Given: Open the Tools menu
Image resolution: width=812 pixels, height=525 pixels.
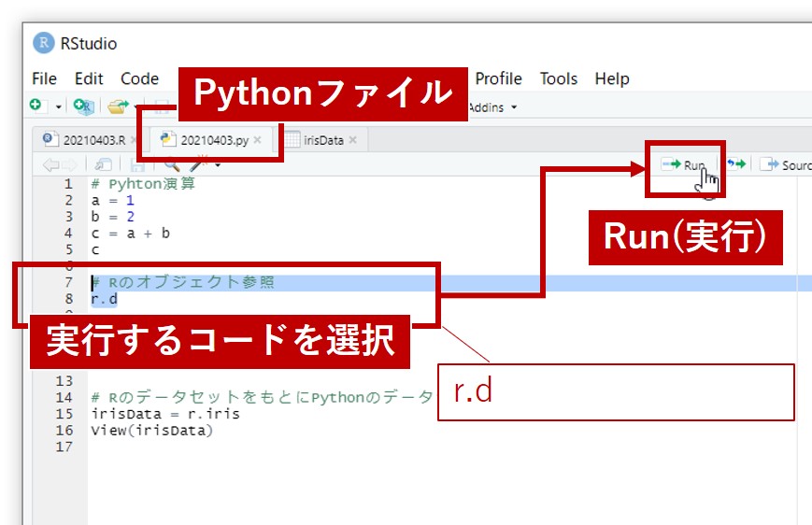Looking at the screenshot, I should [558, 78].
